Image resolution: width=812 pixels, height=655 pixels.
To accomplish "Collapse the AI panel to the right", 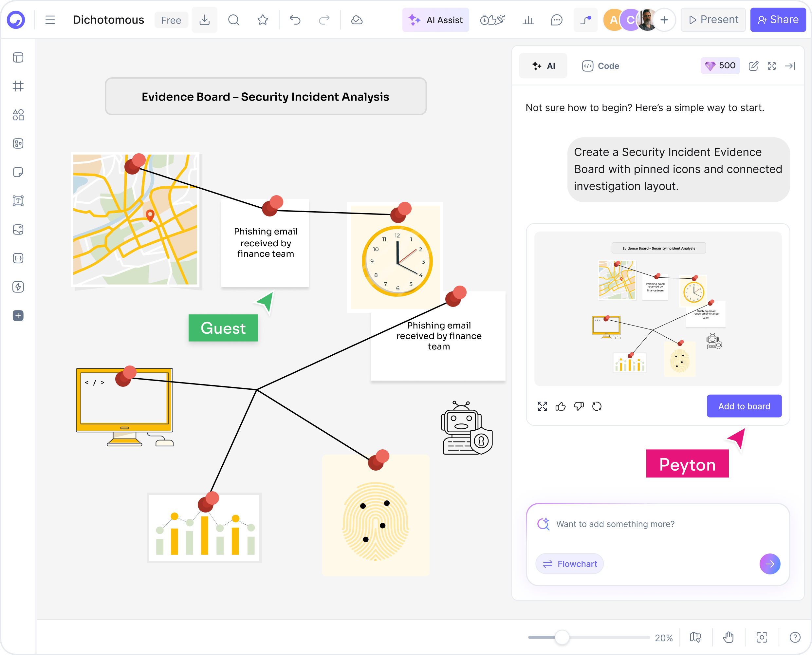I will click(x=790, y=66).
